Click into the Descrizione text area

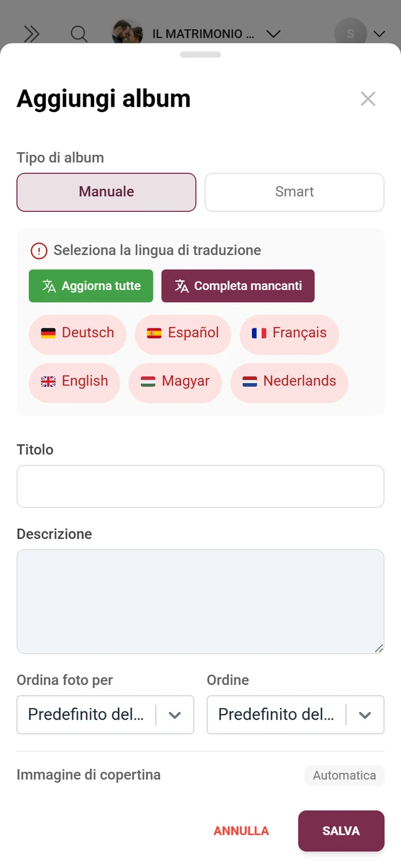[x=200, y=602]
